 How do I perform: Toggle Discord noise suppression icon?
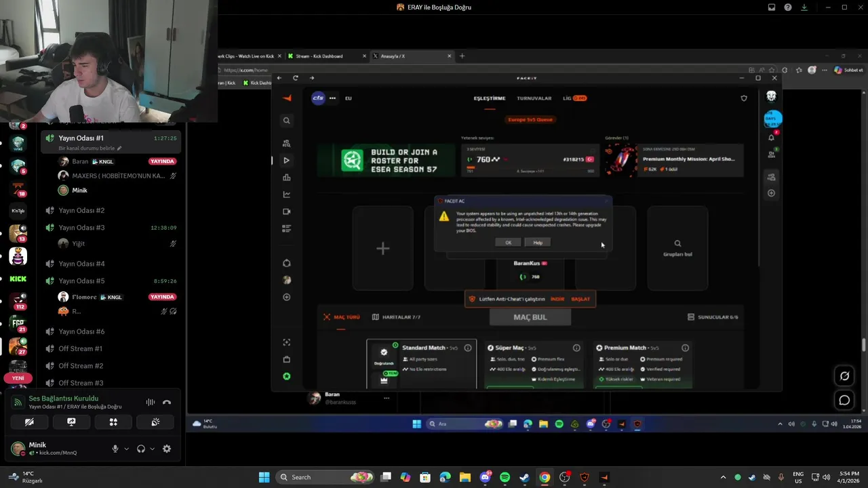[151, 402]
